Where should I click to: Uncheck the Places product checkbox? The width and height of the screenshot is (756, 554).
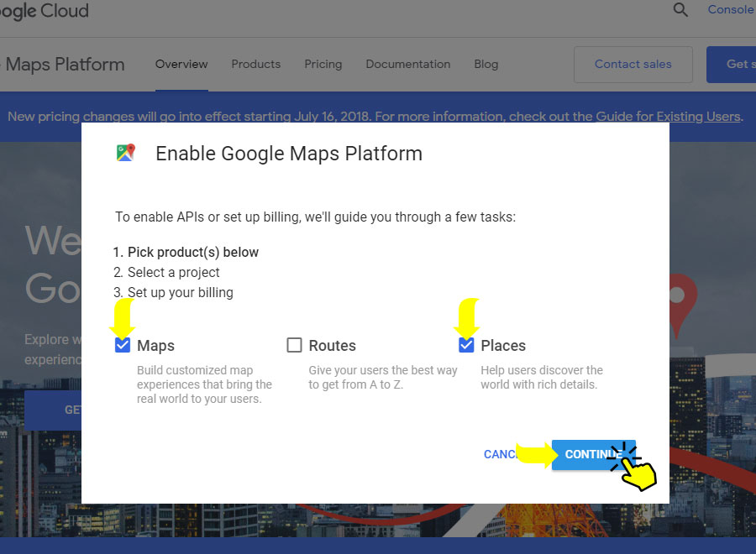click(x=466, y=345)
